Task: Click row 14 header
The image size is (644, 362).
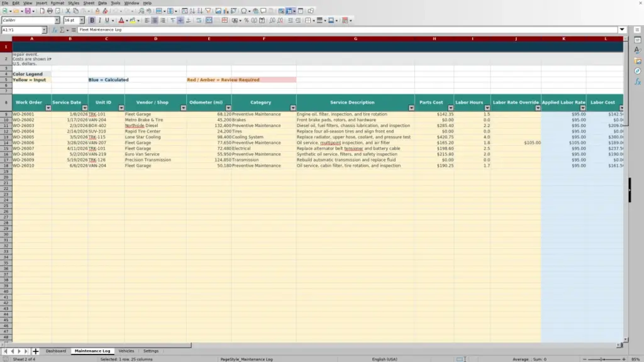Action: [x=6, y=143]
